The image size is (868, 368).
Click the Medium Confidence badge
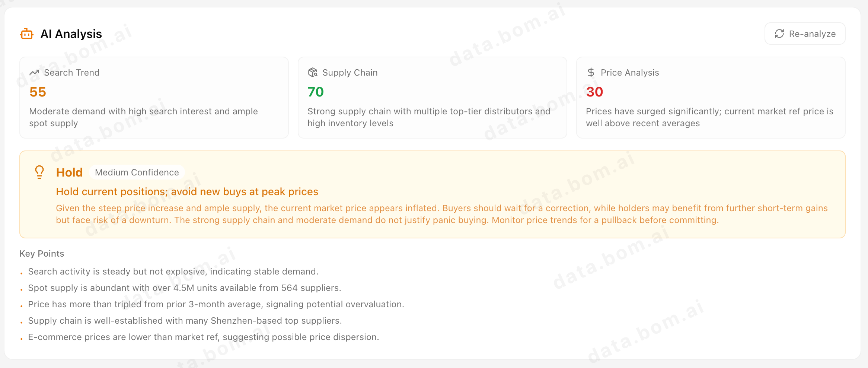pyautogui.click(x=137, y=172)
